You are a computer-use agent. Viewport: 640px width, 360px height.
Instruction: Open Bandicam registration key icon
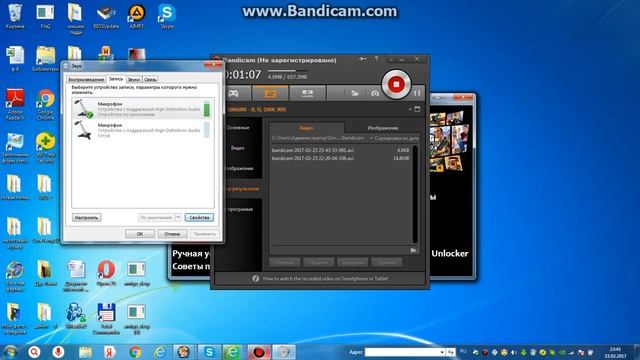pos(362,60)
